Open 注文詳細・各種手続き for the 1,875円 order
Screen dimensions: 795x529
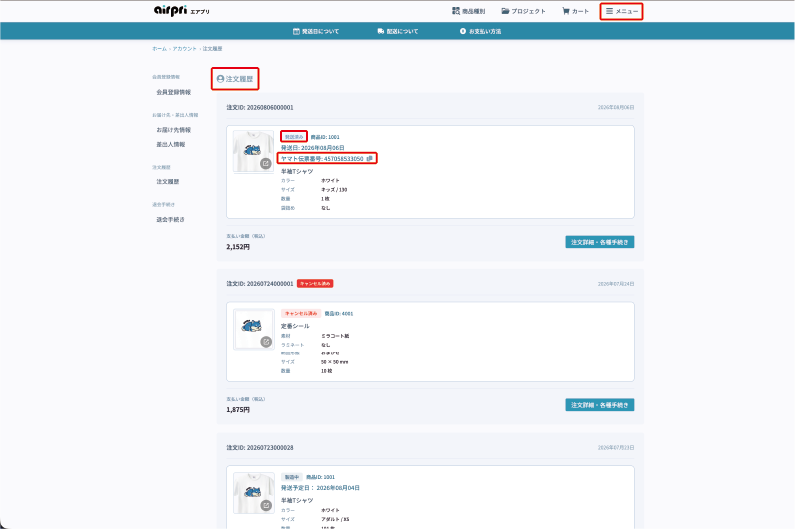tap(600, 405)
